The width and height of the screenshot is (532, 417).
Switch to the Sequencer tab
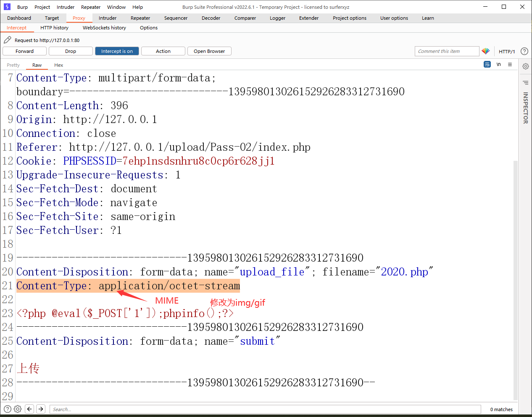tap(176, 18)
